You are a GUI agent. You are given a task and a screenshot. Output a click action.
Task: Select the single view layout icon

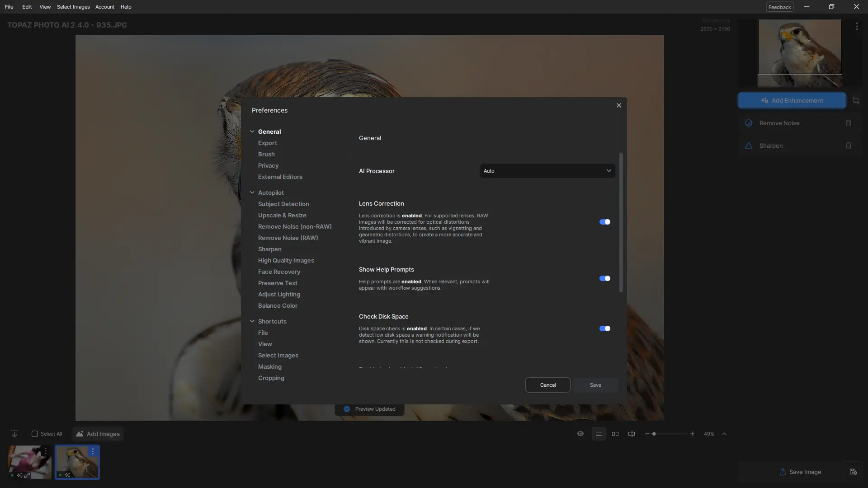599,434
